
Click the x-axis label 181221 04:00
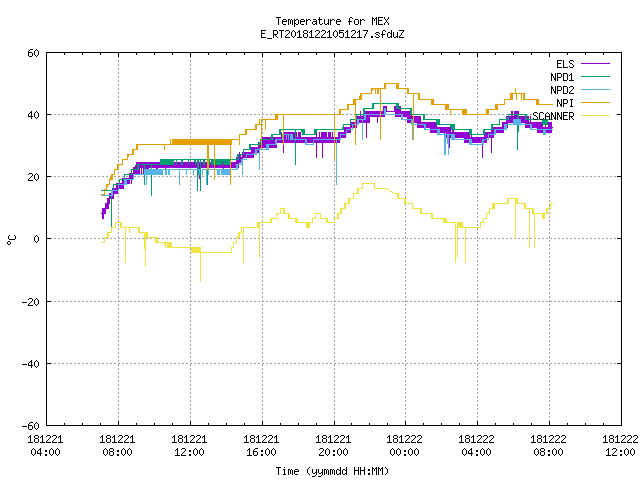click(45, 446)
